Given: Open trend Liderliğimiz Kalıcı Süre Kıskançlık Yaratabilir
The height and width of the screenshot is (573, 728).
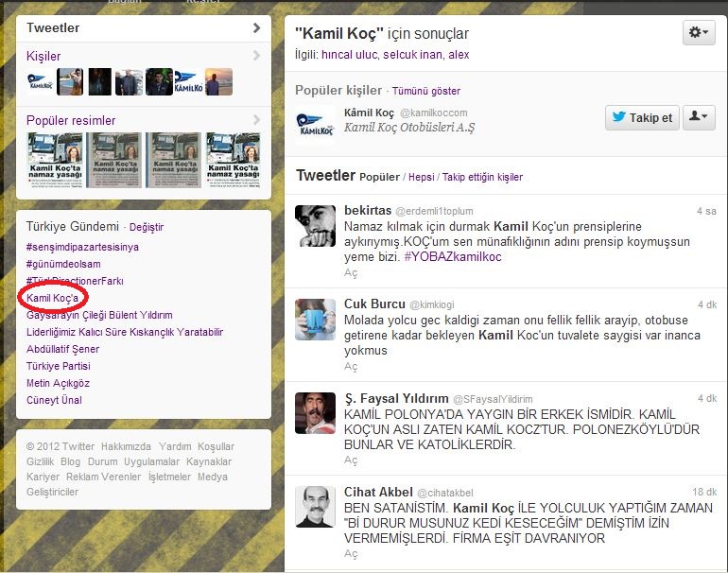Looking at the screenshot, I should coord(125,333).
